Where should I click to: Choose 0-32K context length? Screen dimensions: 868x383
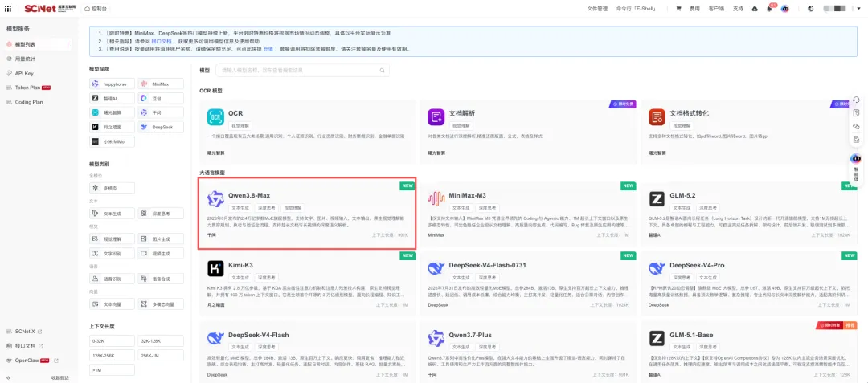tap(112, 341)
